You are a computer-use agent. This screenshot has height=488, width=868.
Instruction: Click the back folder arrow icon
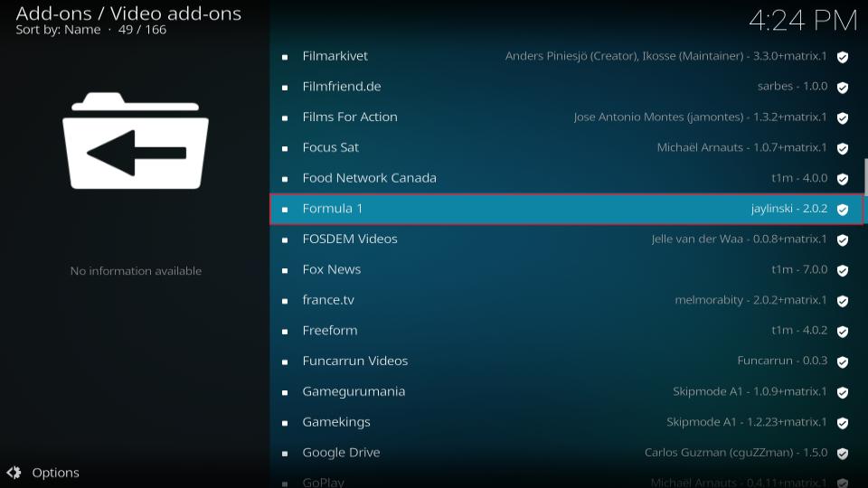pyautogui.click(x=136, y=141)
